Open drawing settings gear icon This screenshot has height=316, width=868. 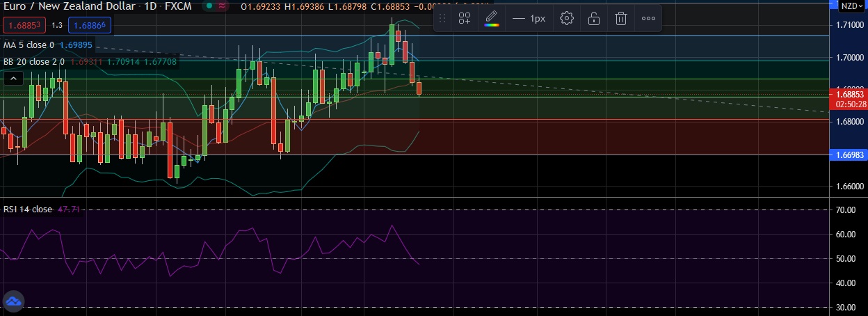(x=567, y=19)
